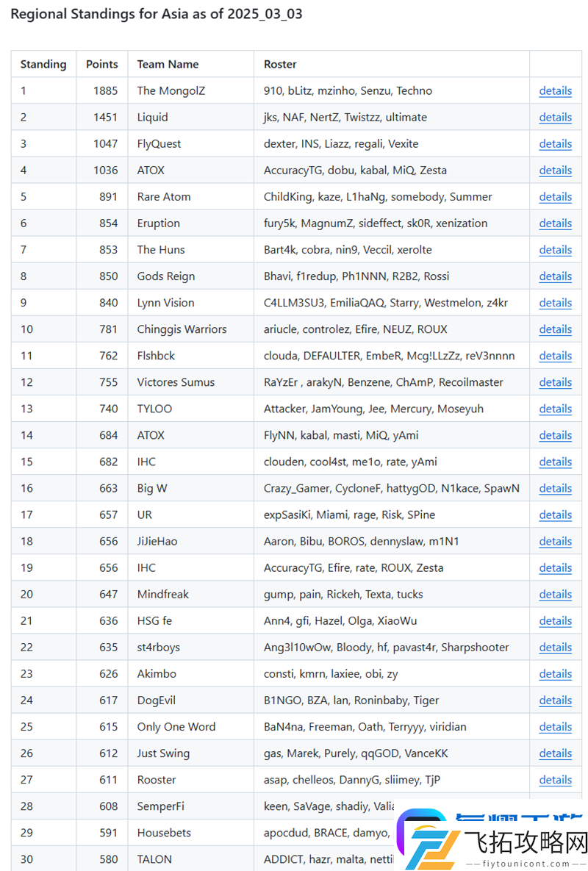Click the 1885 points value
This screenshot has height=871, width=588.
coord(106,90)
